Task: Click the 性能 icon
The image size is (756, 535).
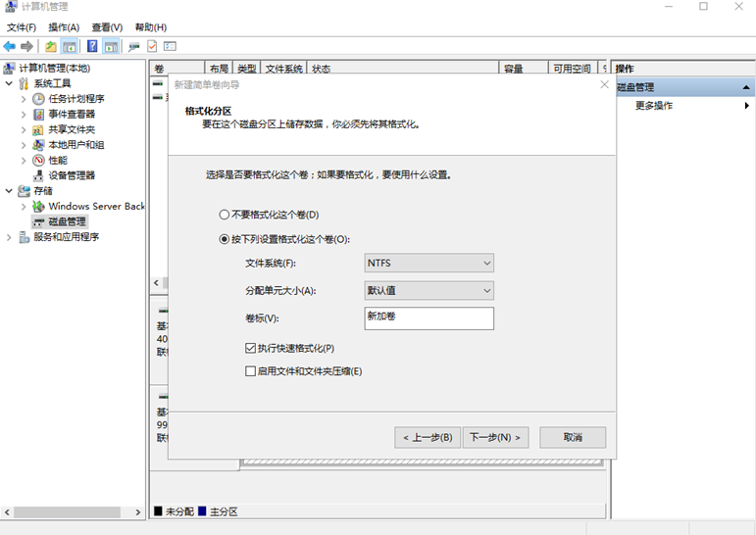Action: tap(38, 160)
